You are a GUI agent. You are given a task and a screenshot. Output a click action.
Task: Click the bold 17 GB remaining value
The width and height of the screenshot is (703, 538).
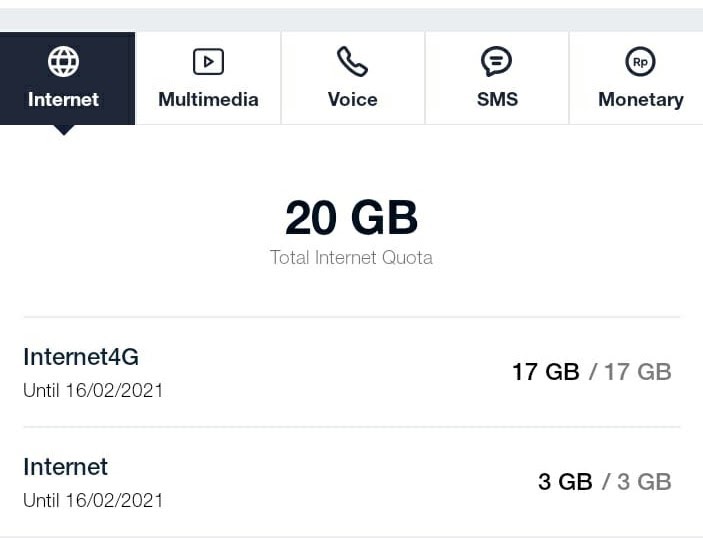545,372
